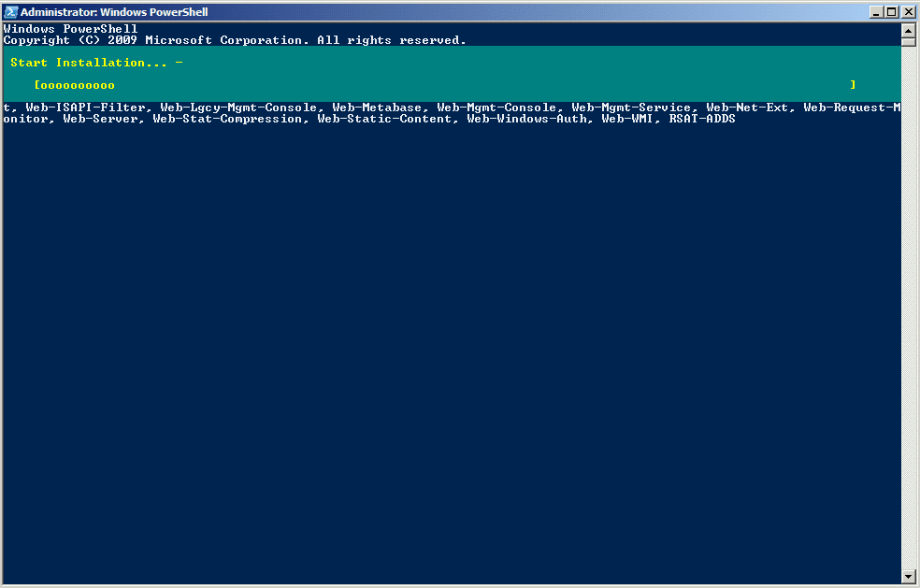Screen dimensions: 920x588
Task: Click the Web-Net-Ext feature name
Action: click(x=747, y=108)
